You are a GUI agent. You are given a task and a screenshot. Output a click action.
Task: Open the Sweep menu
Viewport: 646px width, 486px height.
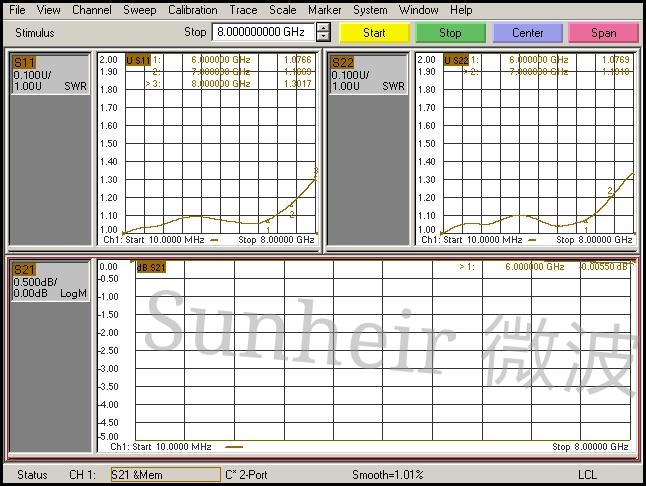(x=140, y=9)
